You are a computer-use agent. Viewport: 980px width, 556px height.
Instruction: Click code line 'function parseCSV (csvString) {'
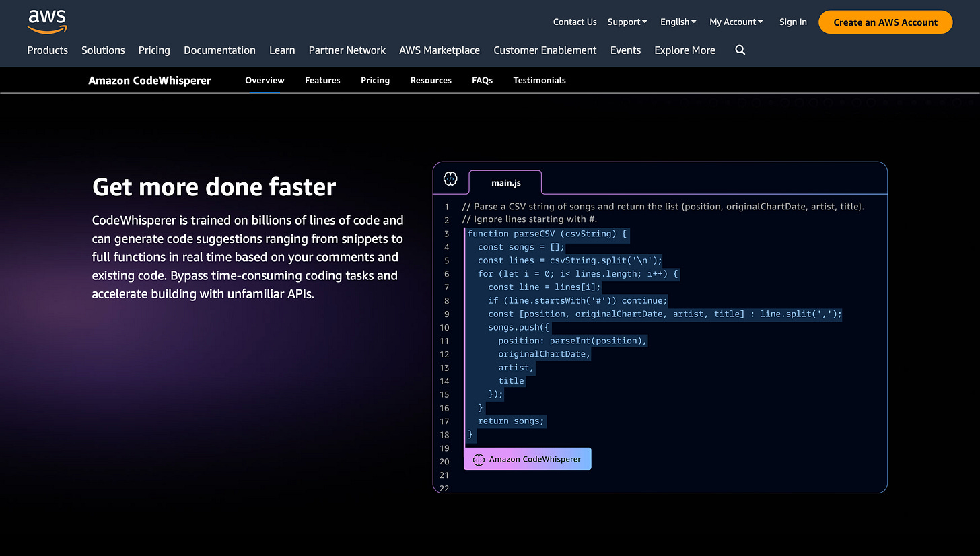(547, 234)
